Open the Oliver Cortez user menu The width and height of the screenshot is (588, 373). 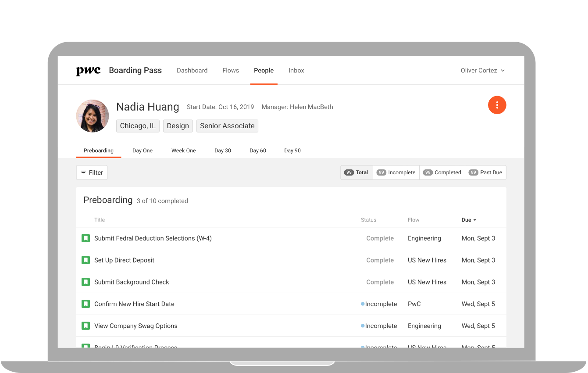click(x=482, y=71)
